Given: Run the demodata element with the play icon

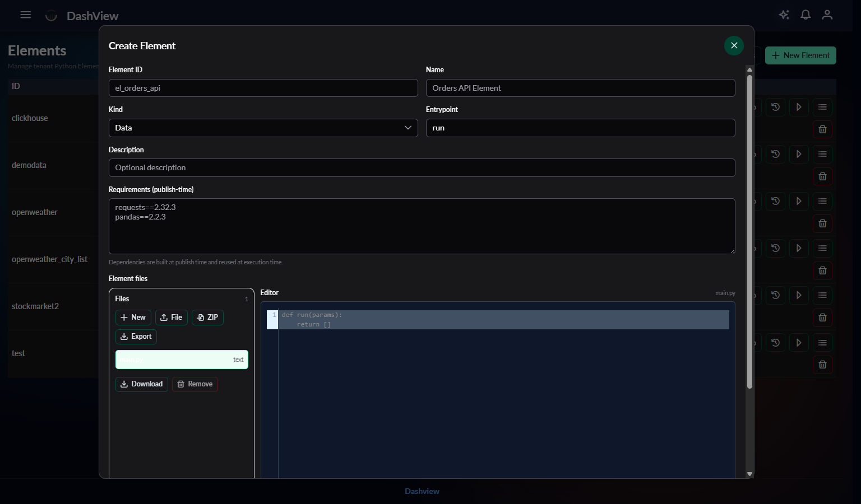Looking at the screenshot, I should [x=799, y=154].
